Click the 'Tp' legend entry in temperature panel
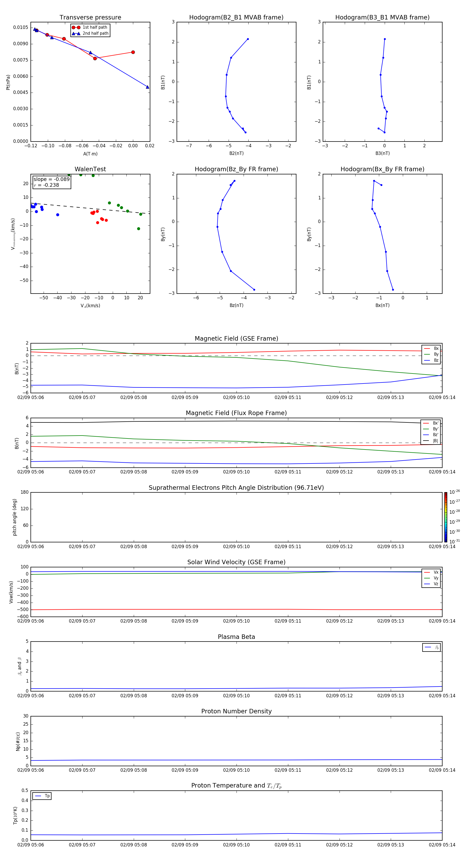This screenshot has width=473, height=868. click(x=42, y=796)
